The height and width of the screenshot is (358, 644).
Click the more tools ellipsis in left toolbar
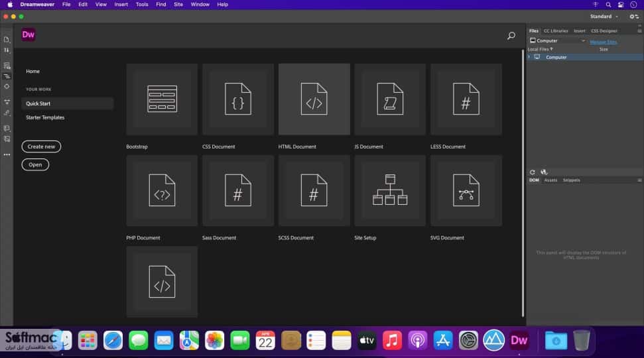pyautogui.click(x=7, y=154)
